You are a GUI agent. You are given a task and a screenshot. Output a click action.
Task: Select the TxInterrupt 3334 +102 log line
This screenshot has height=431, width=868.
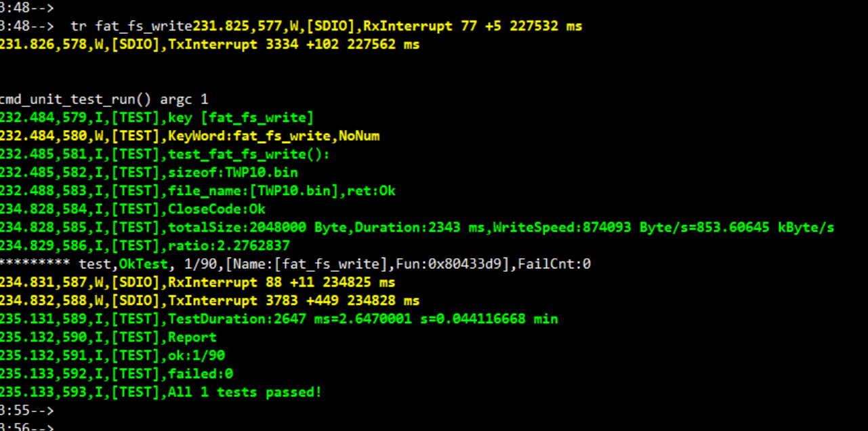point(210,45)
